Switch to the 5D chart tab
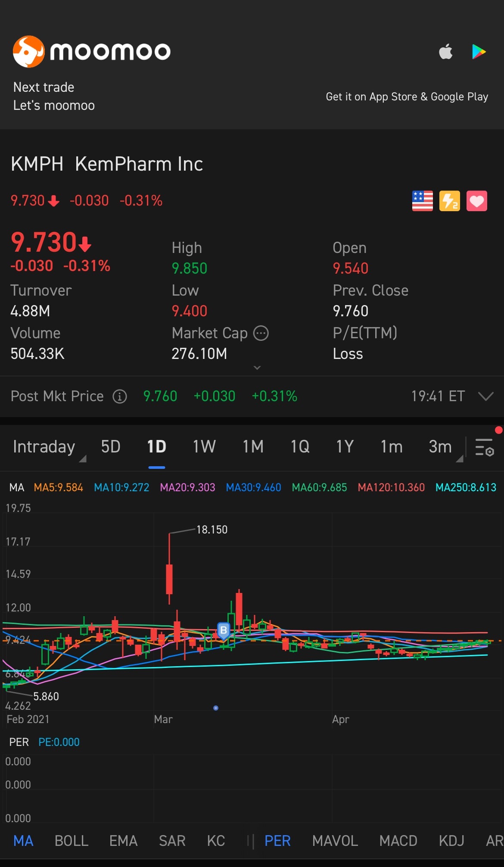The width and height of the screenshot is (504, 867). (111, 447)
